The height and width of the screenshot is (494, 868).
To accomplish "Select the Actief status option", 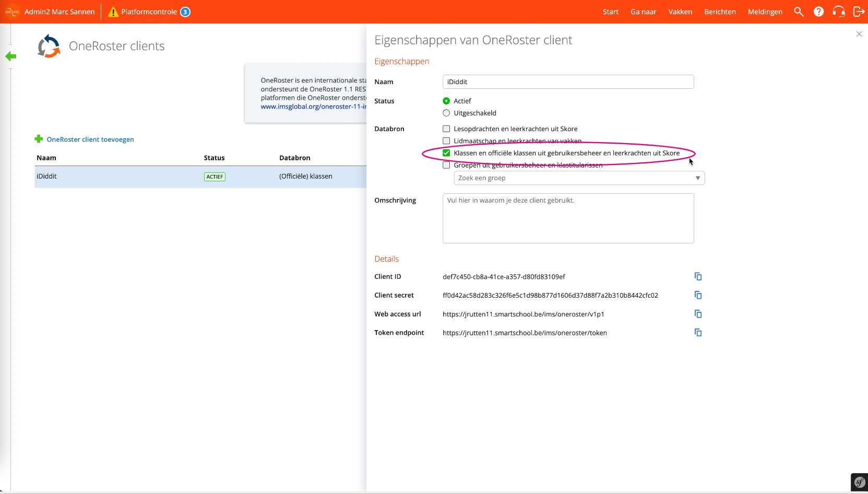I will [446, 101].
